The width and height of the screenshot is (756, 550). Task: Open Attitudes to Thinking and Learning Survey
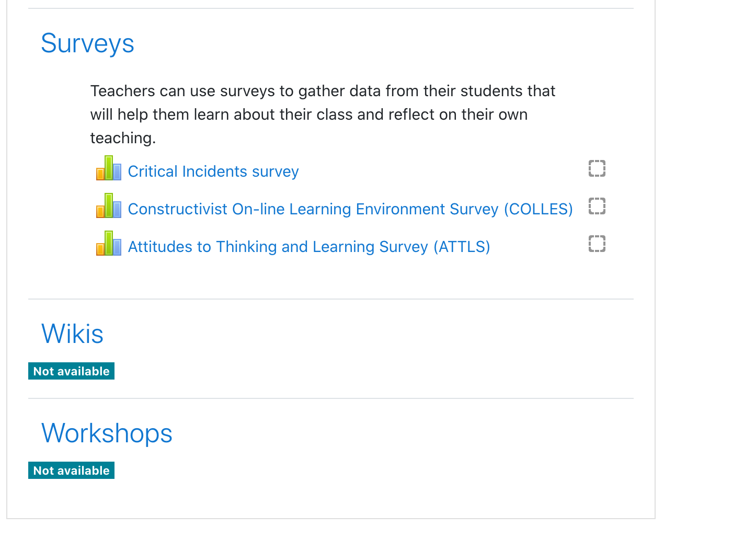click(309, 247)
